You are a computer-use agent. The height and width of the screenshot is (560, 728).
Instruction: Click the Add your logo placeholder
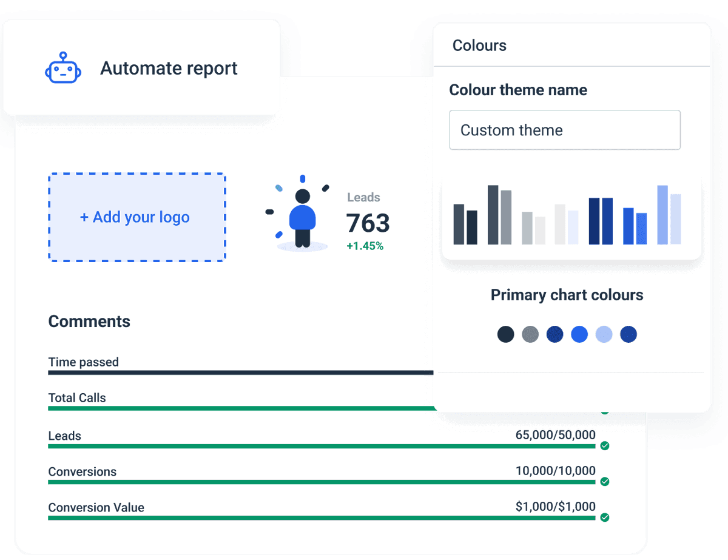coord(136,217)
